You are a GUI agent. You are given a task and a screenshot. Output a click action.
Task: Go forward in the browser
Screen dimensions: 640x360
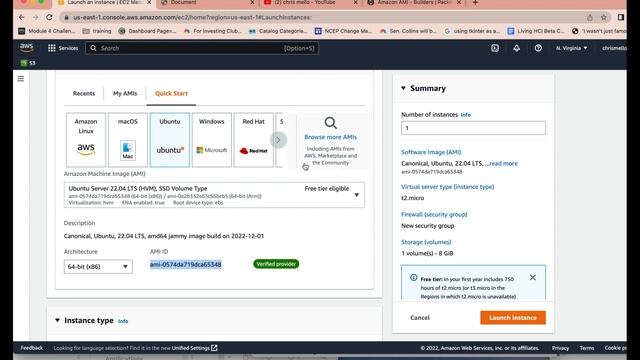click(x=35, y=17)
